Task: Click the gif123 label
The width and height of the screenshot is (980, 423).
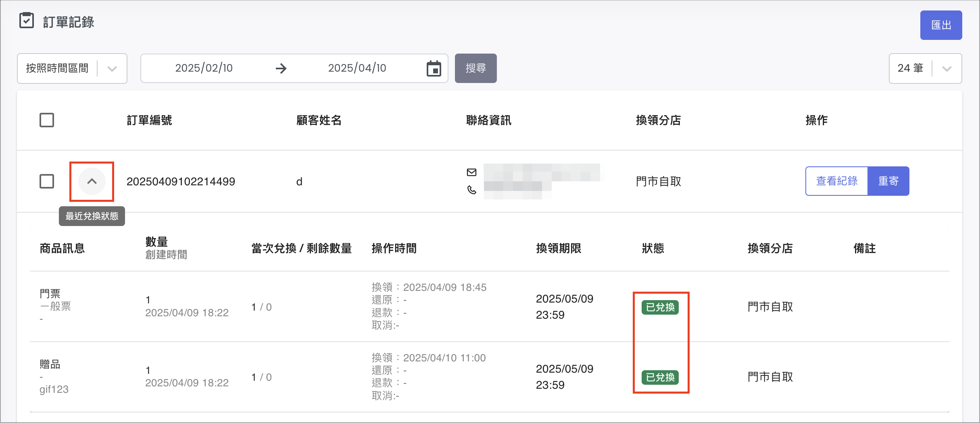Action: click(54, 389)
